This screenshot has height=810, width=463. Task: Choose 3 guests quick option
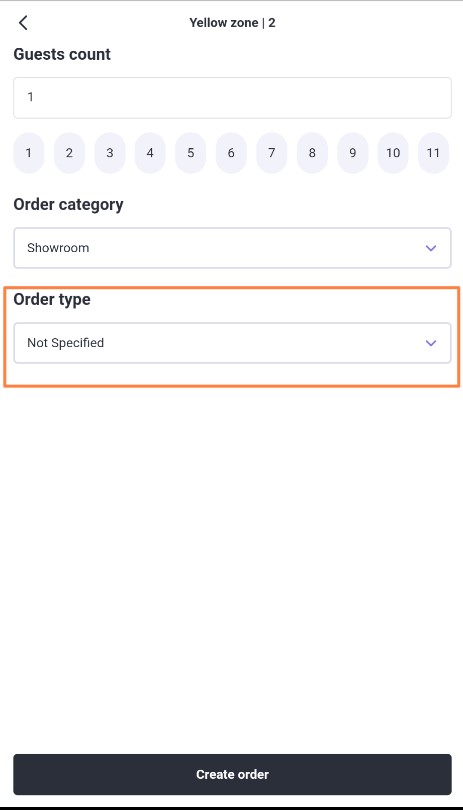tap(110, 153)
